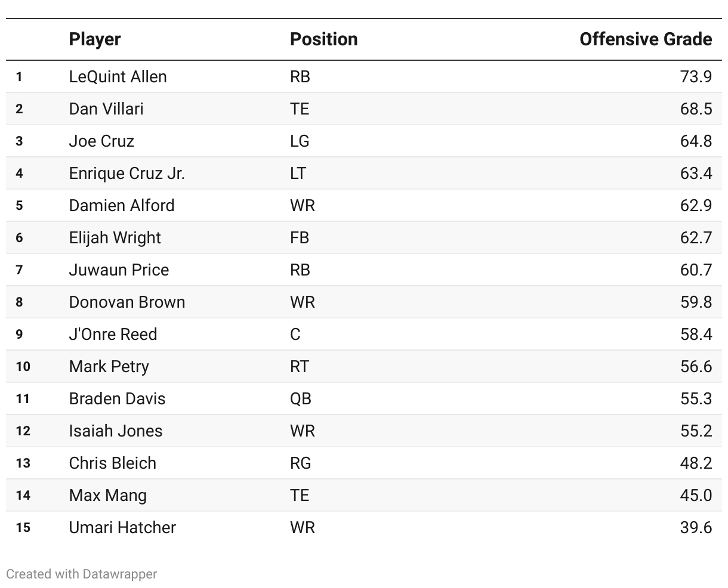Select Juwaun Price's 60.7 grade

point(696,270)
